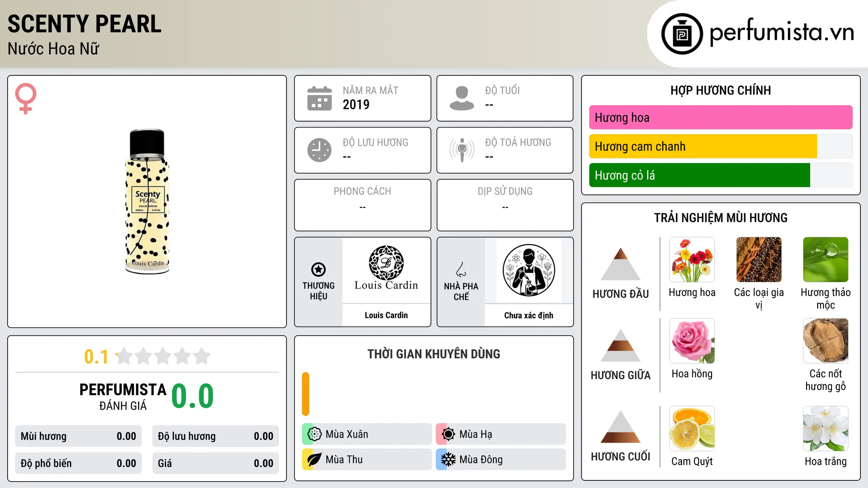868x488 pixels.
Task: Click the PERFUMISTA ĐÁNH GIÁ label
Action: tap(123, 396)
